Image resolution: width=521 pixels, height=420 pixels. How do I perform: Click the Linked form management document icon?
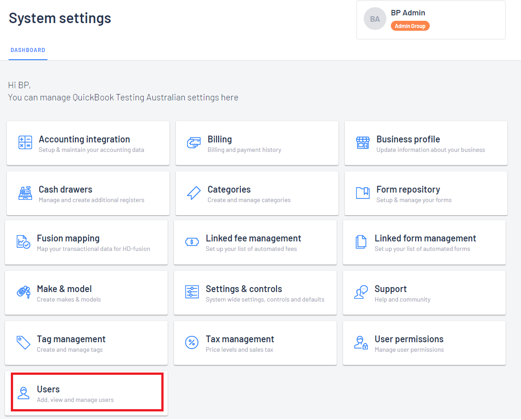(361, 242)
